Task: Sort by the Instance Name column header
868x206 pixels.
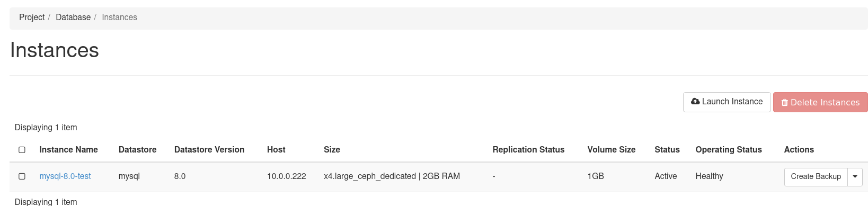Action: pyautogui.click(x=68, y=150)
